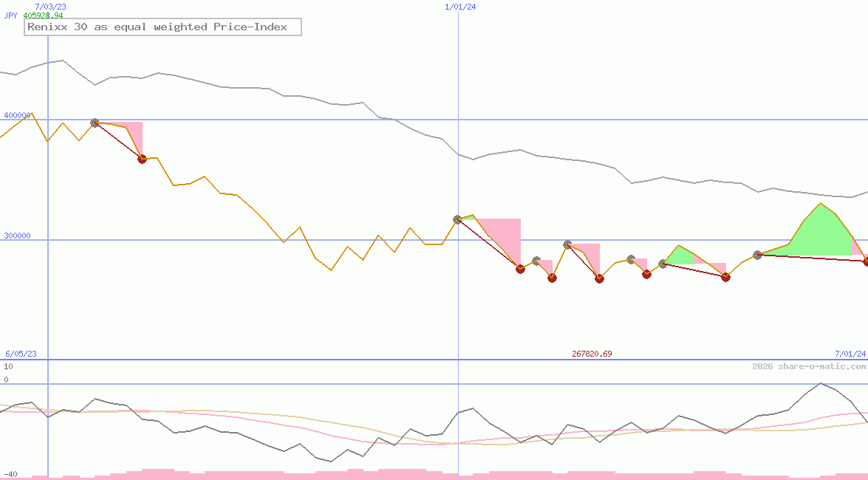
Task: Select the red 267820.69 low value
Action: point(592,354)
